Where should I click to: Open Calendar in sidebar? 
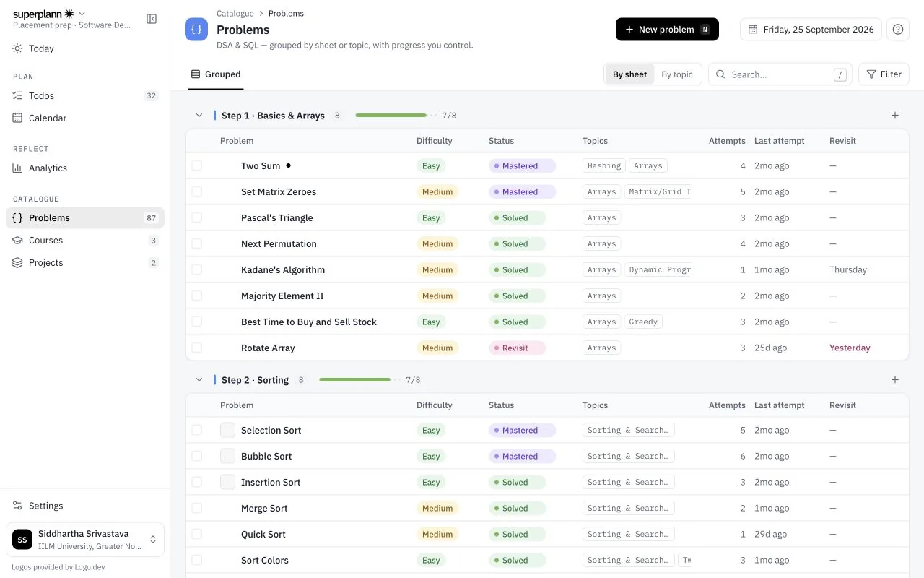pyautogui.click(x=85, y=118)
